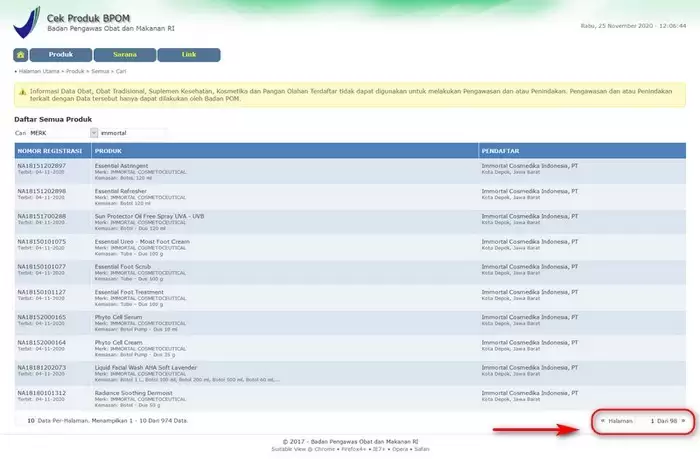Select registration number NA18151700288
Image resolution: width=700 pixels, height=459 pixels.
point(42,216)
